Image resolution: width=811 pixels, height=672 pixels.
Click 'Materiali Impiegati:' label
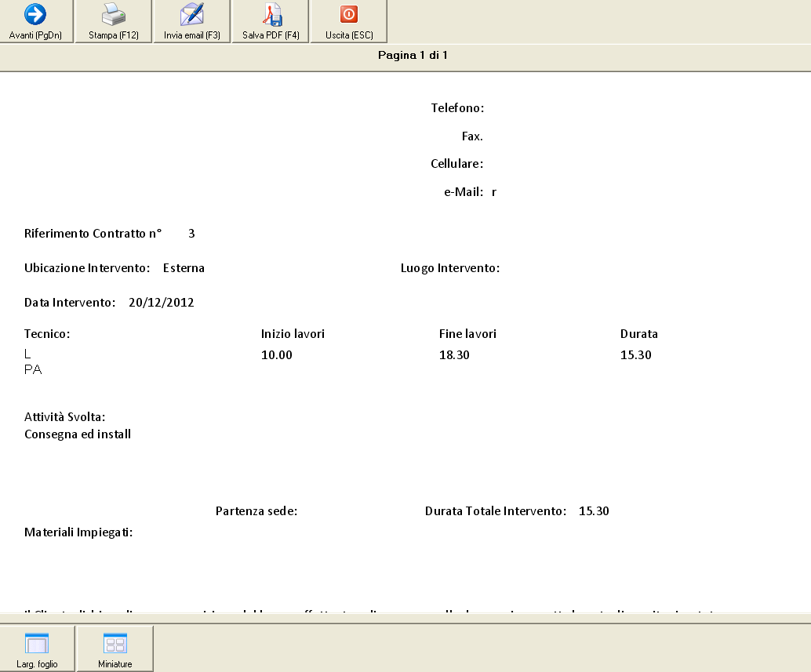point(78,532)
